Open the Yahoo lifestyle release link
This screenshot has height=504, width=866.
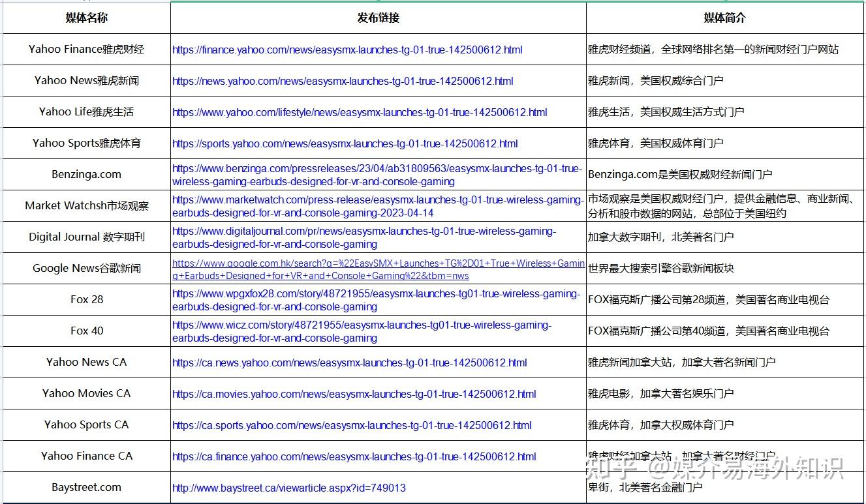point(360,112)
